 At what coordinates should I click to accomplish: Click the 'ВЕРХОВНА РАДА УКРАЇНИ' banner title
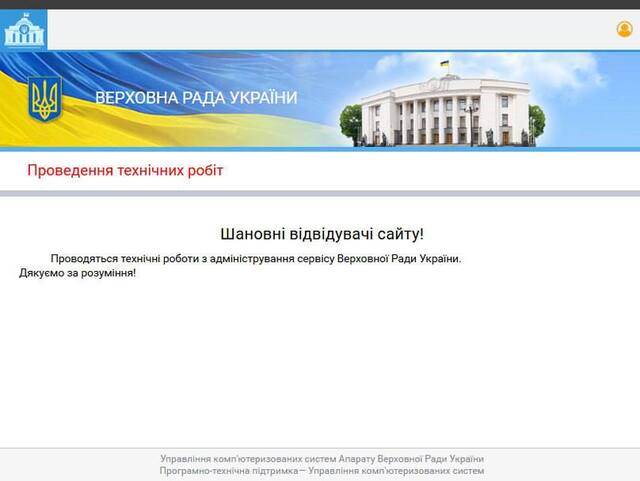(x=196, y=98)
